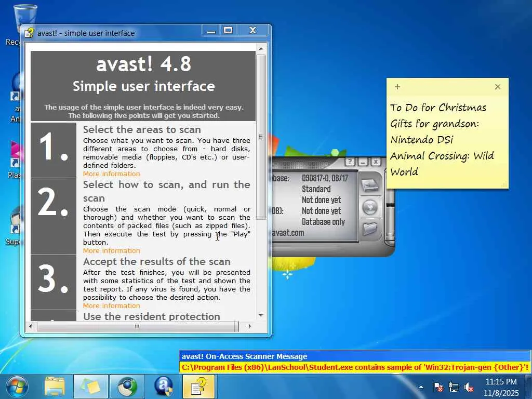Viewport: 532px width, 399px height.
Task: Open More information under Accept the results
Action: point(112,305)
